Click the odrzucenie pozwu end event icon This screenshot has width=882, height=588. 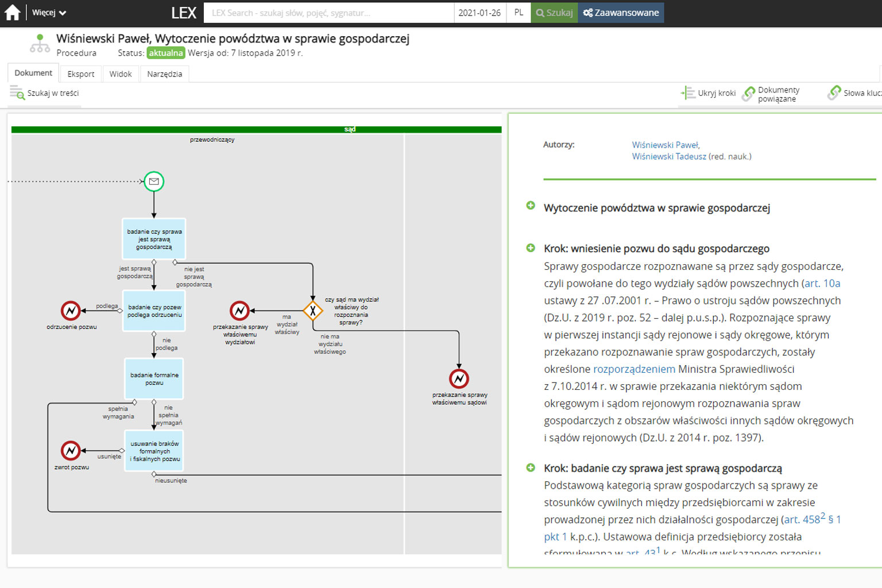coord(71,311)
